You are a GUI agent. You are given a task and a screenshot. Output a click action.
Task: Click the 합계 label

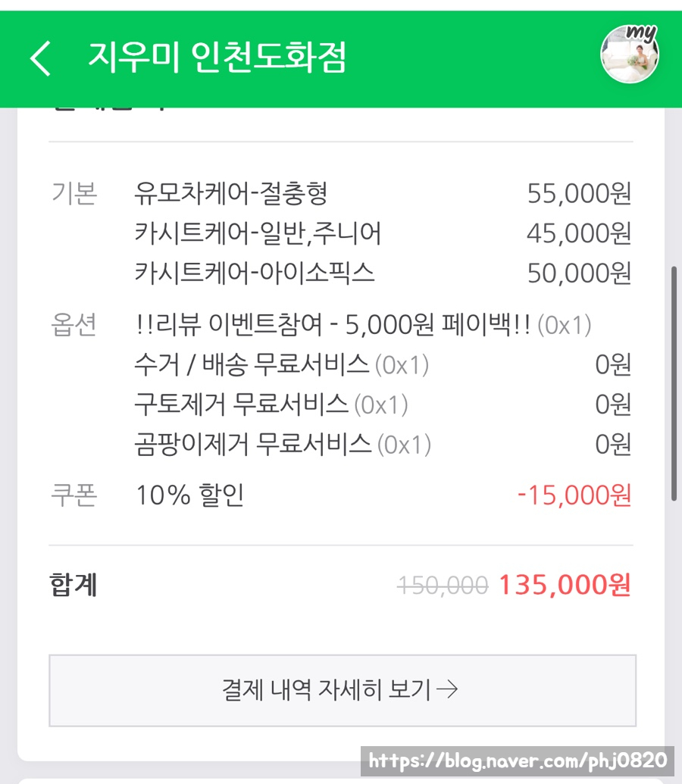tap(73, 585)
